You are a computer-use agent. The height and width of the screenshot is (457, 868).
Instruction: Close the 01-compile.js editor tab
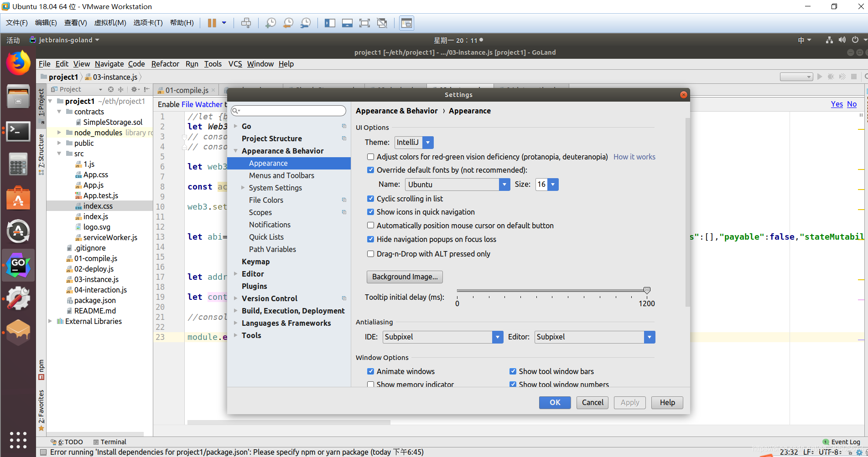[x=213, y=90]
